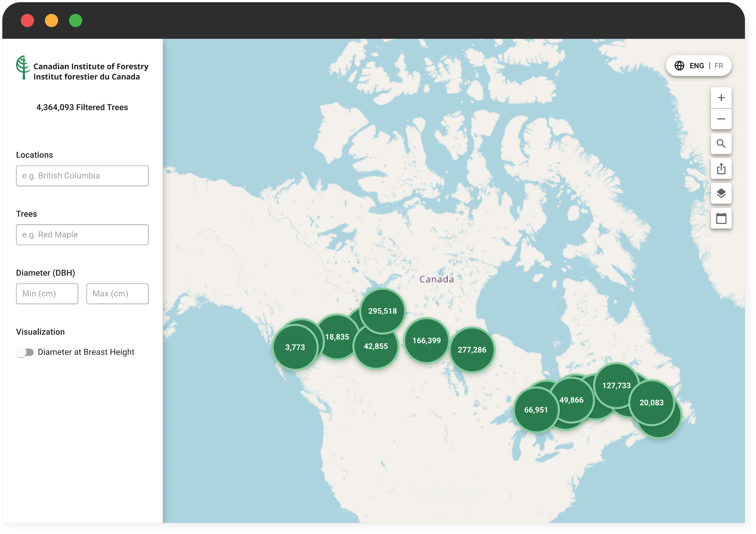Click the Canada map label
The height and width of the screenshot is (534, 756).
tap(436, 279)
